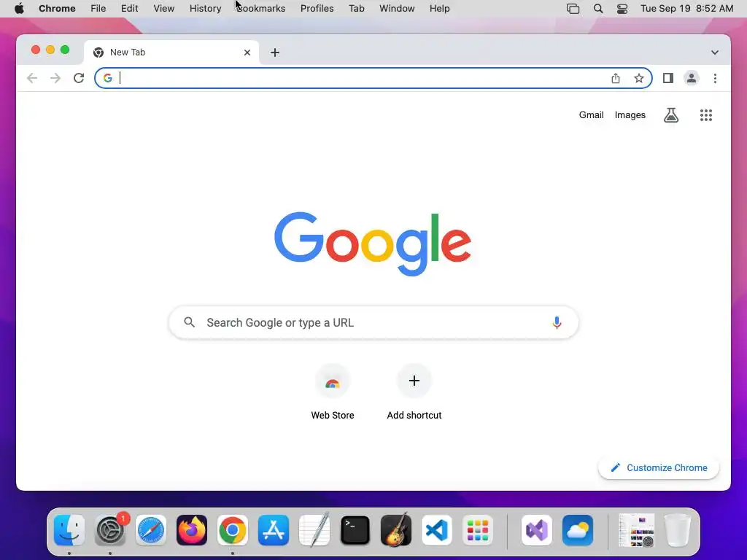This screenshot has width=747, height=560.
Task: Open TextEdit from the Dock
Action: (x=314, y=530)
